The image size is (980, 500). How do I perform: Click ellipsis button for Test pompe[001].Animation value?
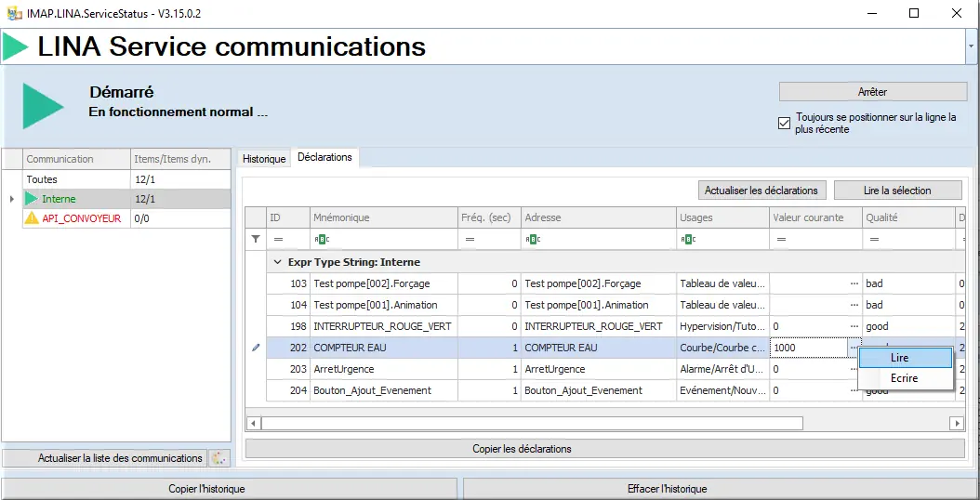tap(854, 305)
